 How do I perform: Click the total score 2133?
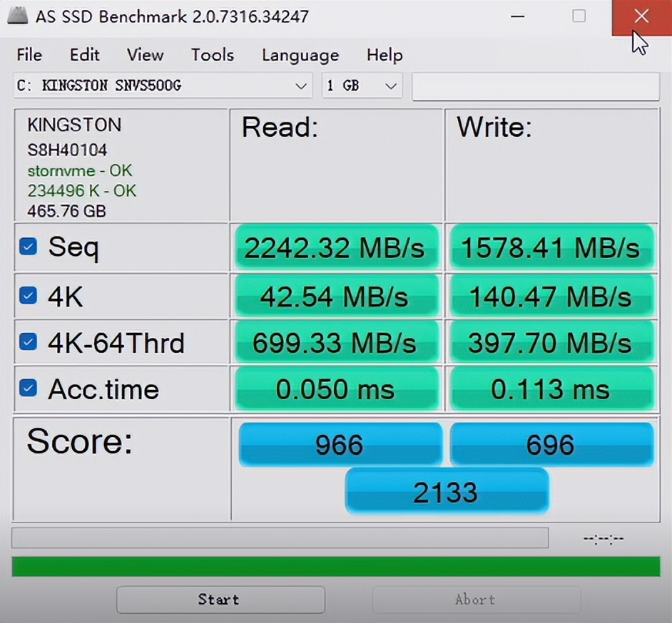tap(447, 491)
